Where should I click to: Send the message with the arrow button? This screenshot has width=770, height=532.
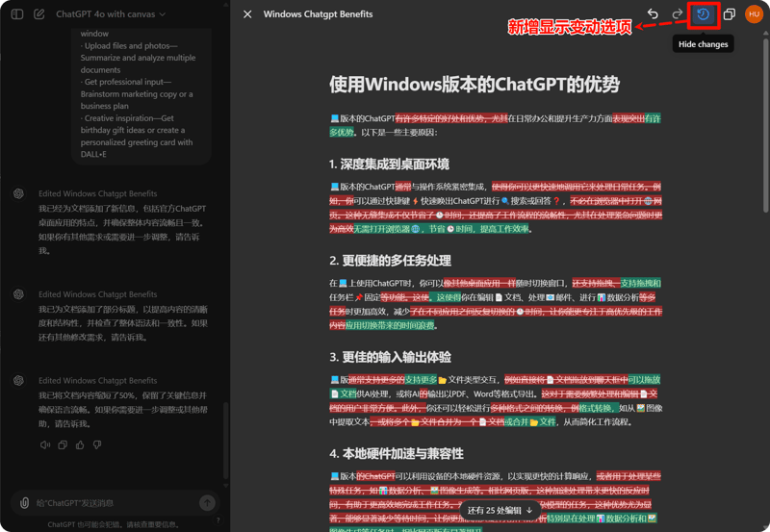(x=207, y=502)
